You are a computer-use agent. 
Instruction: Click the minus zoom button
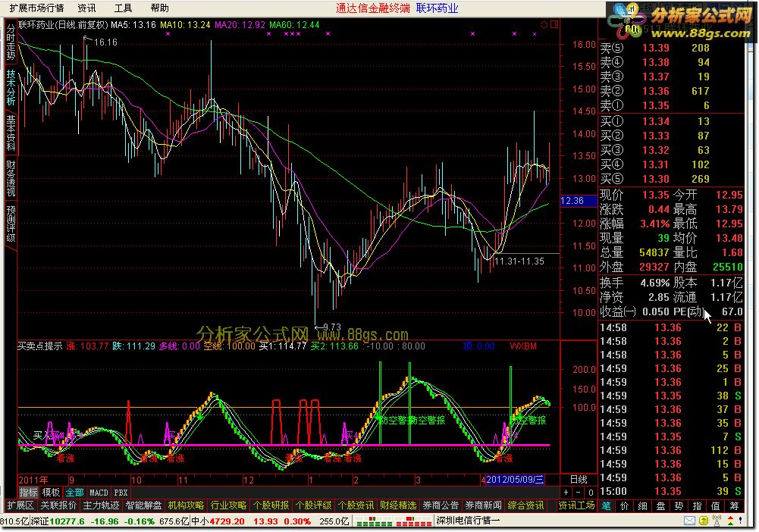coord(579,493)
